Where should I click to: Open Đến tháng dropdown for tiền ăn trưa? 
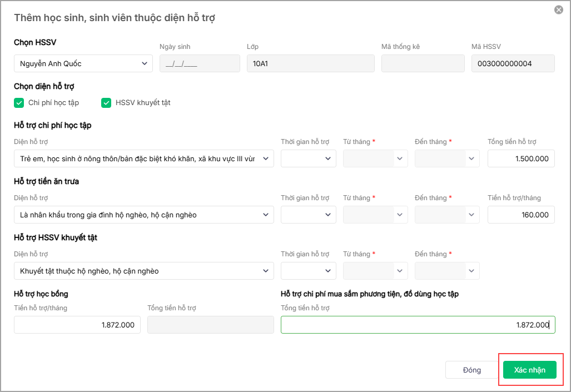click(447, 215)
